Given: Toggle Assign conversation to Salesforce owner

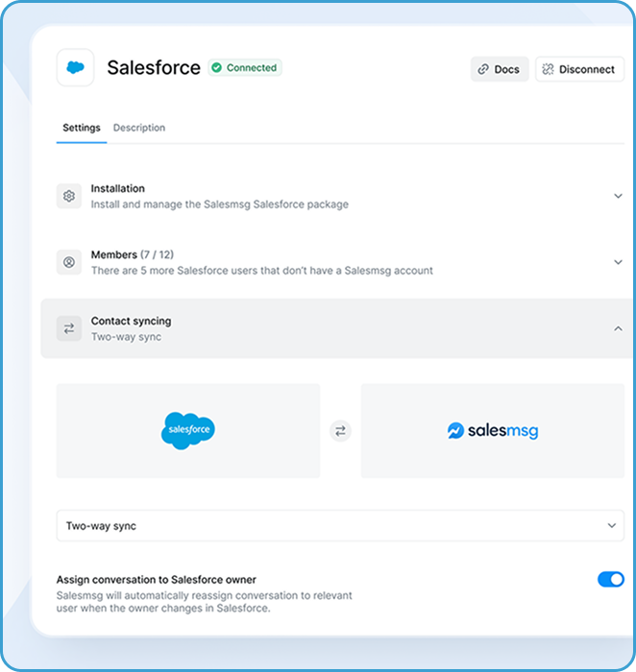Looking at the screenshot, I should 611,580.
